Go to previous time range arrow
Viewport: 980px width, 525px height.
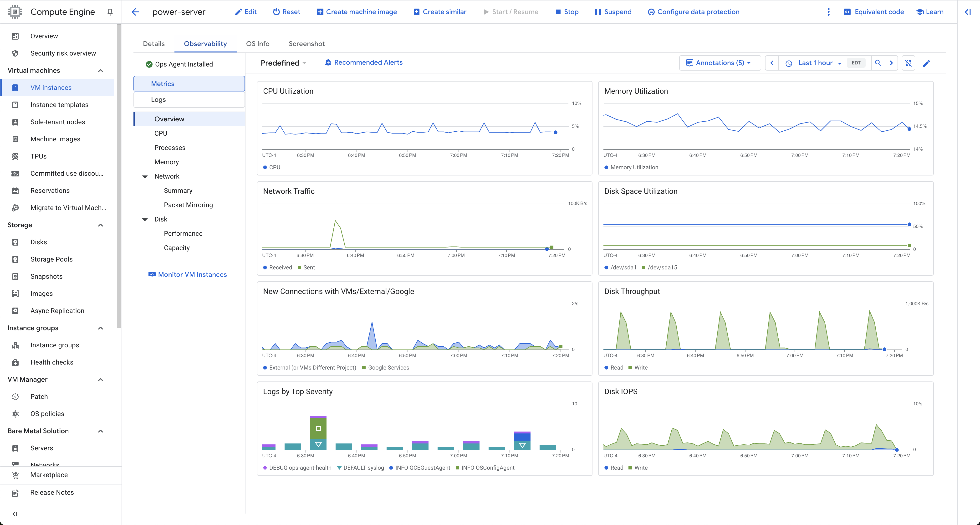click(772, 63)
